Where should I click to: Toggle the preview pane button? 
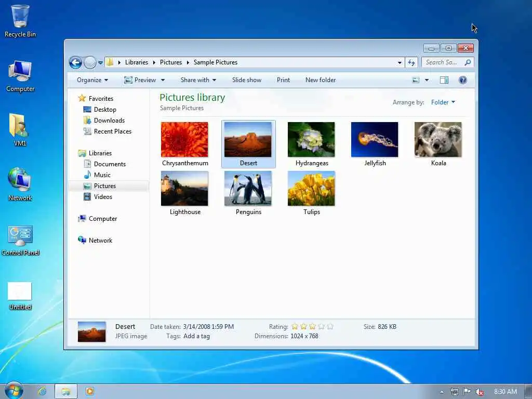(444, 80)
